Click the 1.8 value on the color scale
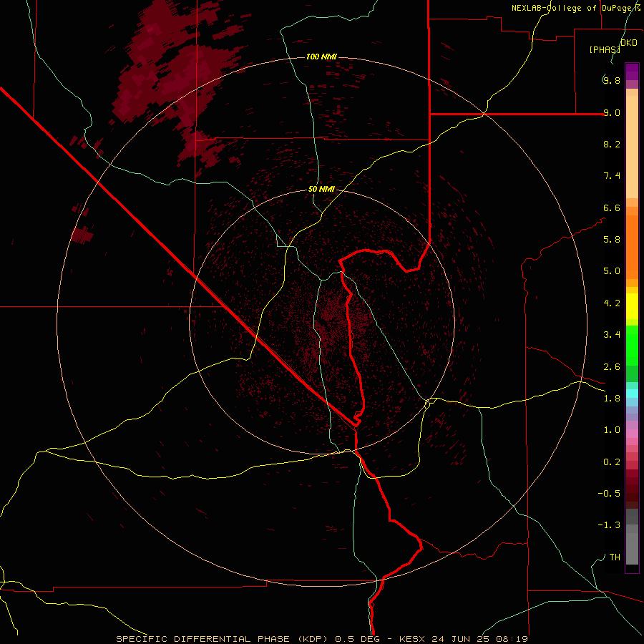This screenshot has width=644, height=644. pos(612,399)
